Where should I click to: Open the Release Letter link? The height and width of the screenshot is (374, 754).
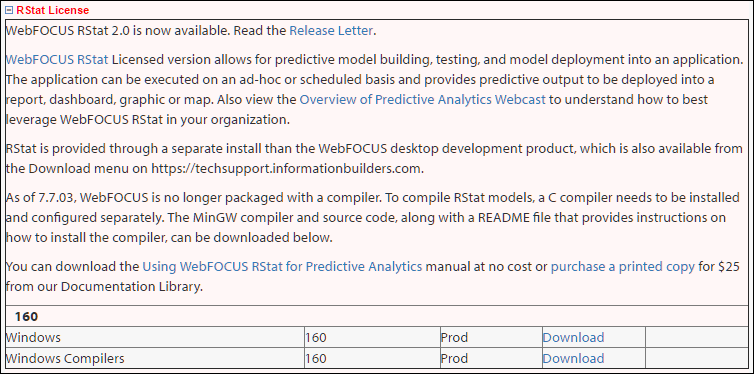coord(331,31)
